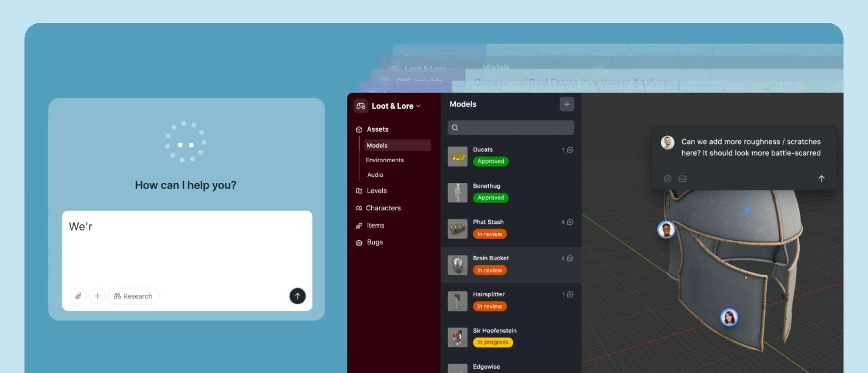
Task: Open the Loot & Lore workspace dropdown
Action: [x=397, y=106]
